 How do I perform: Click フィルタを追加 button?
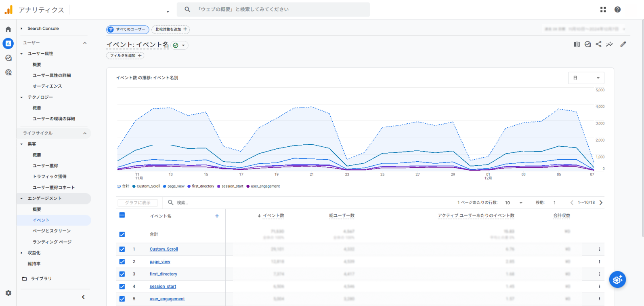[125, 55]
